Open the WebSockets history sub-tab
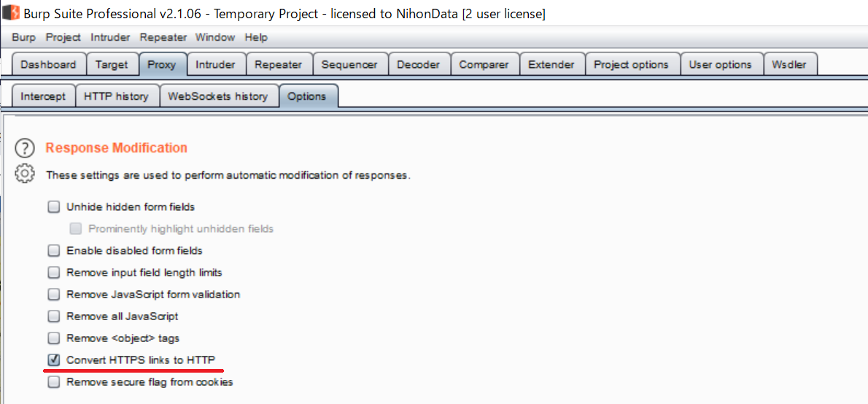The image size is (868, 404). (218, 96)
